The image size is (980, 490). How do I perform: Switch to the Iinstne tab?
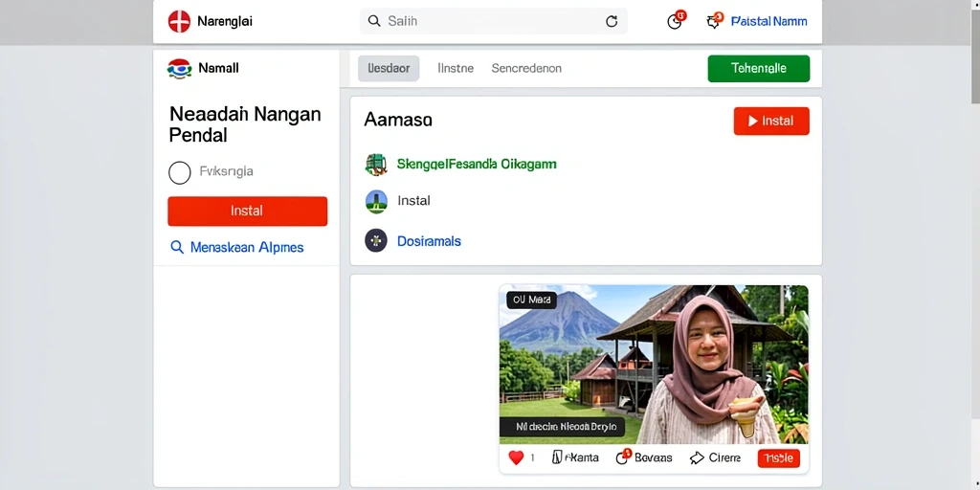(x=456, y=68)
